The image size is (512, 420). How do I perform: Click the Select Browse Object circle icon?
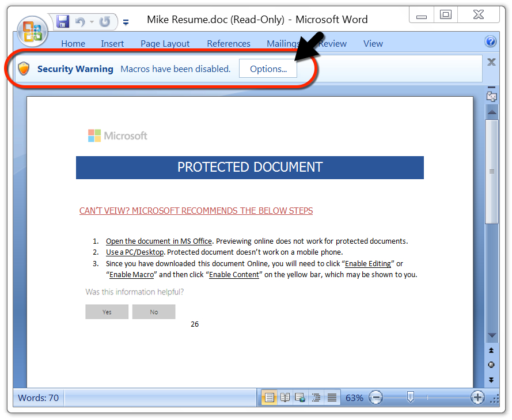coord(491,365)
